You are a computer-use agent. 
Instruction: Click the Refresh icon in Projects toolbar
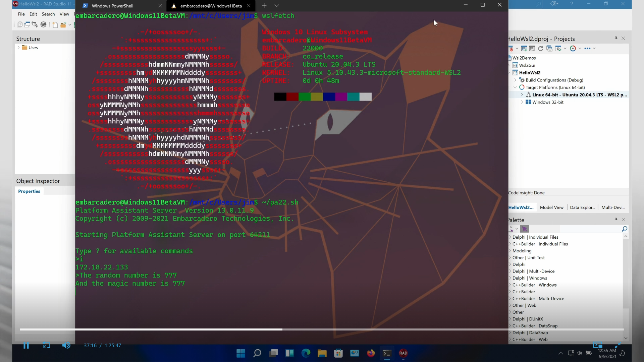tap(540, 49)
